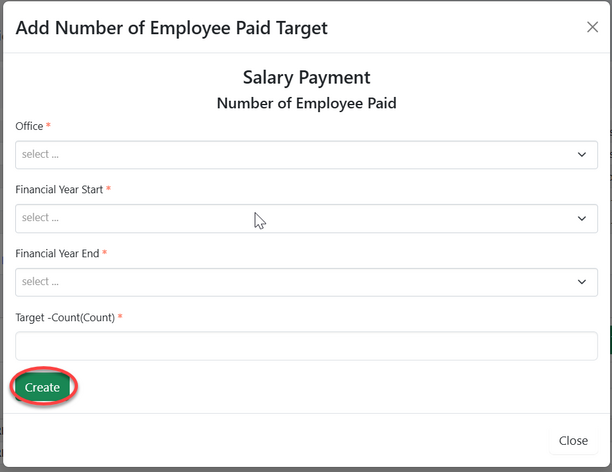The height and width of the screenshot is (472, 612).
Task: Expand the Office dropdown arrow
Action: [582, 155]
